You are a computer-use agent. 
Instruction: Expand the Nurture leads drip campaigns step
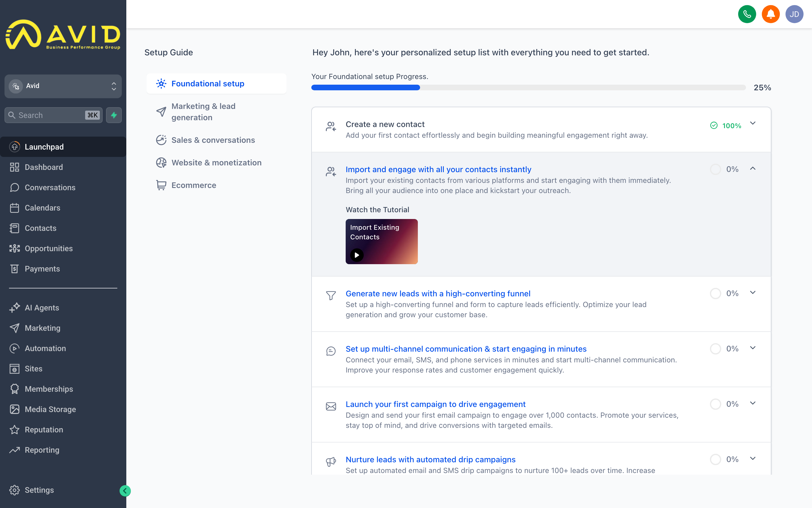pos(753,459)
